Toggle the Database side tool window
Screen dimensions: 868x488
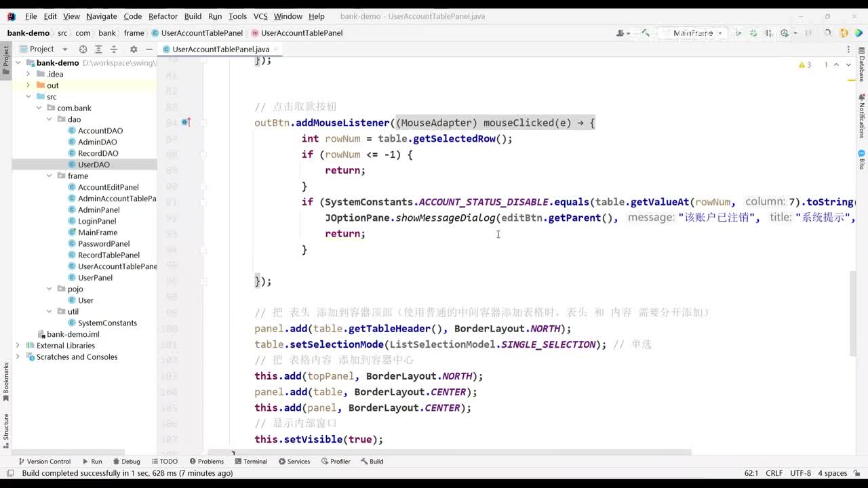(x=862, y=64)
